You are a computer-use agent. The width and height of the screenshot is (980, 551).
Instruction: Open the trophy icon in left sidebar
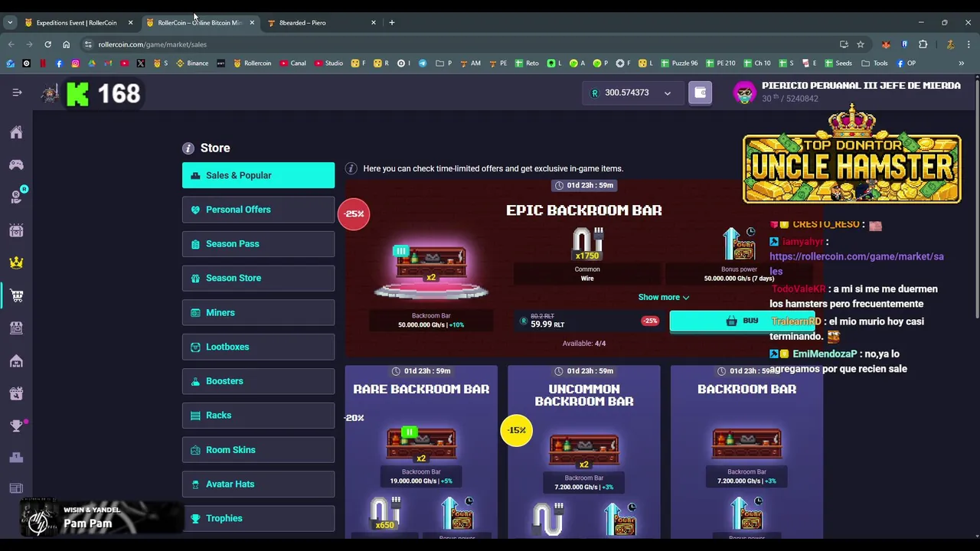click(x=16, y=425)
